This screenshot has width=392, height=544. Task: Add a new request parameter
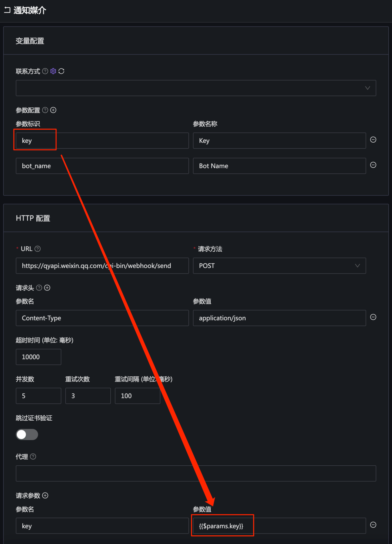(x=45, y=495)
